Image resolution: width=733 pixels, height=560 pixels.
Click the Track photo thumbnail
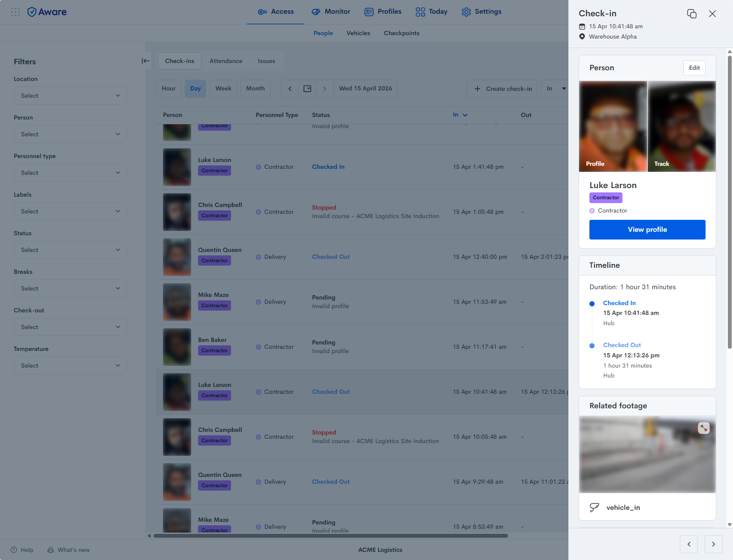pyautogui.click(x=682, y=126)
